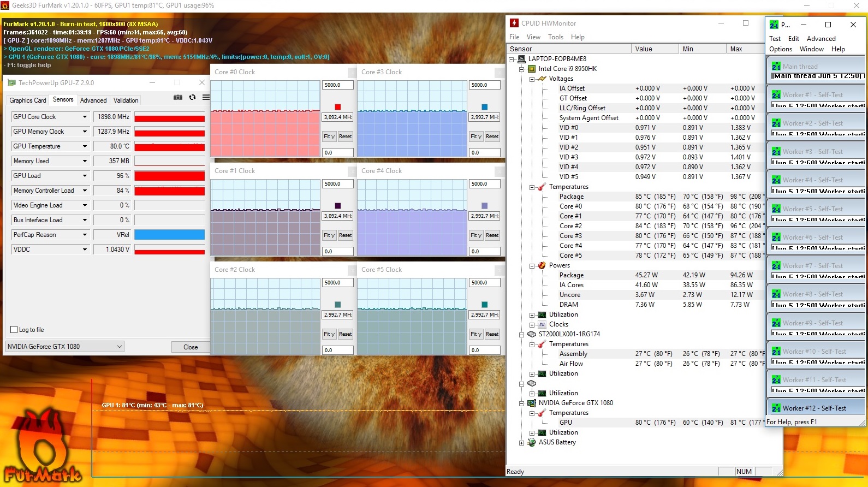Click thermometer icon beside GPU Temperatures in HWMonitor
The height and width of the screenshot is (487, 868).
tap(542, 413)
